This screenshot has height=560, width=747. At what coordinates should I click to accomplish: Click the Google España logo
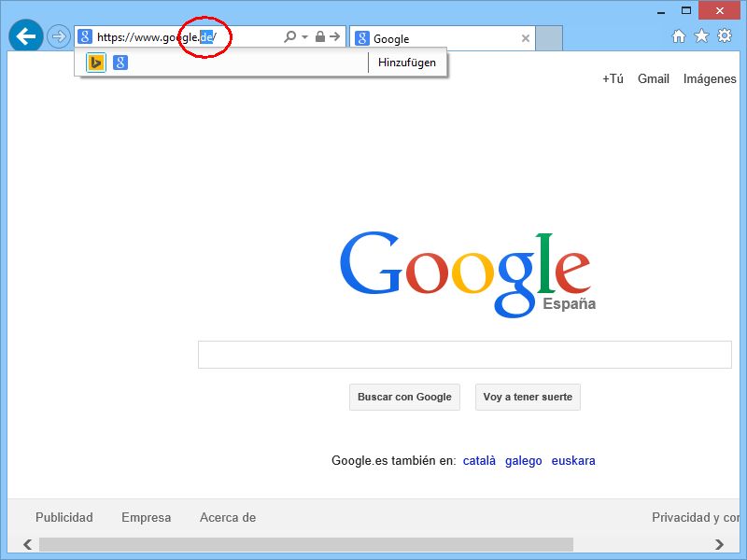(x=468, y=273)
